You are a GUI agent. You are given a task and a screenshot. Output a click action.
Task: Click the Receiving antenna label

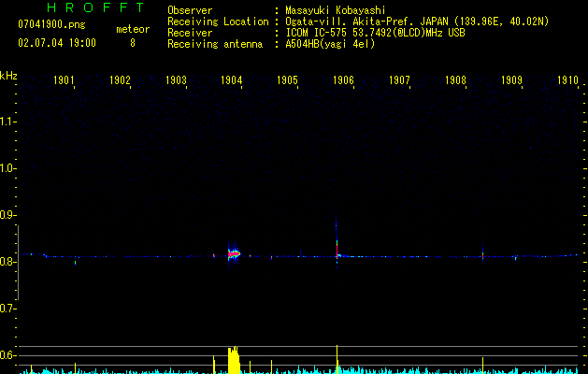pyautogui.click(x=215, y=44)
